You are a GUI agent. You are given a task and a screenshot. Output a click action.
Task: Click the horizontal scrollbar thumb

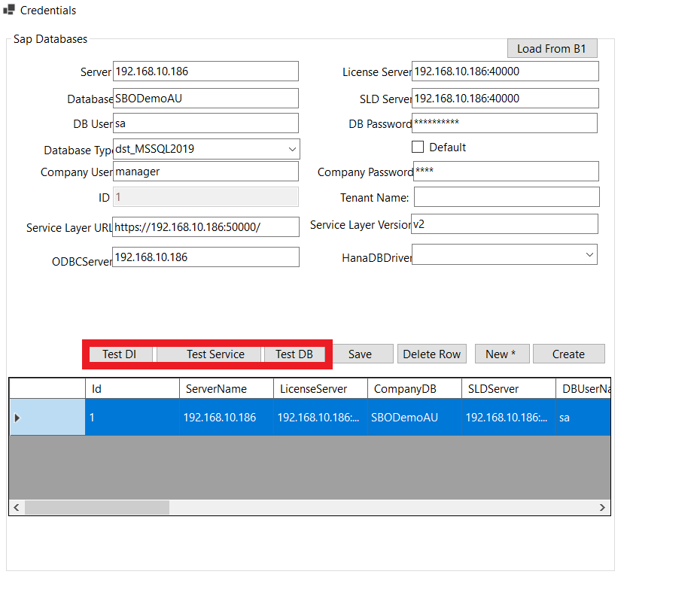(97, 507)
